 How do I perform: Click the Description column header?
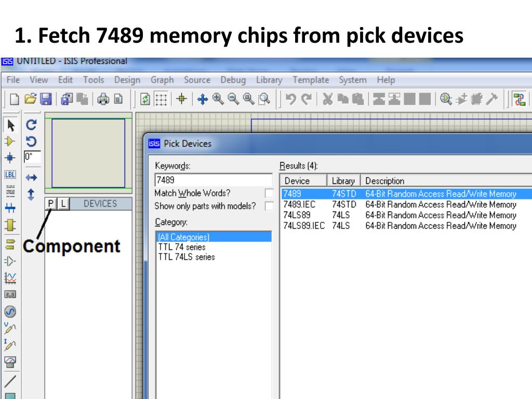[446, 181]
